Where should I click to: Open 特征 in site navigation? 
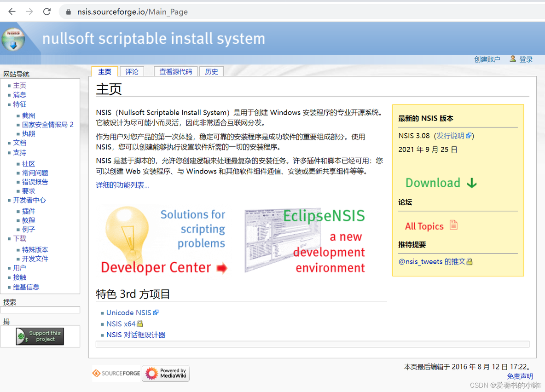pos(19,104)
